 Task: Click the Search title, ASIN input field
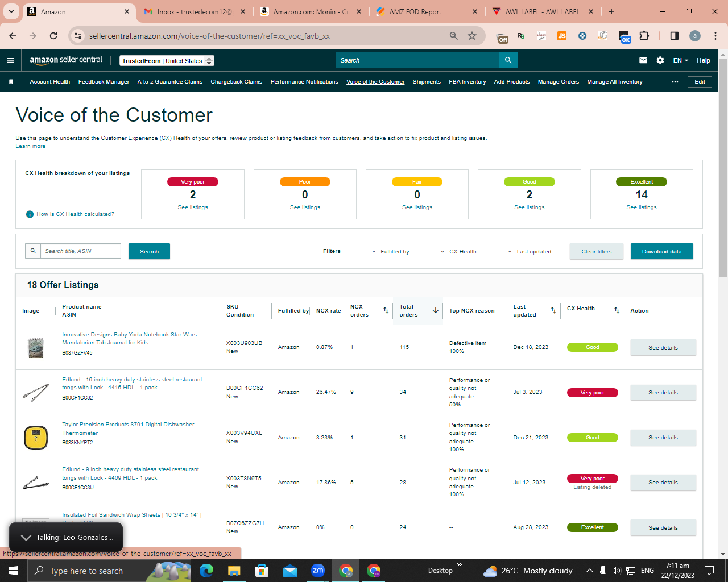pyautogui.click(x=81, y=251)
